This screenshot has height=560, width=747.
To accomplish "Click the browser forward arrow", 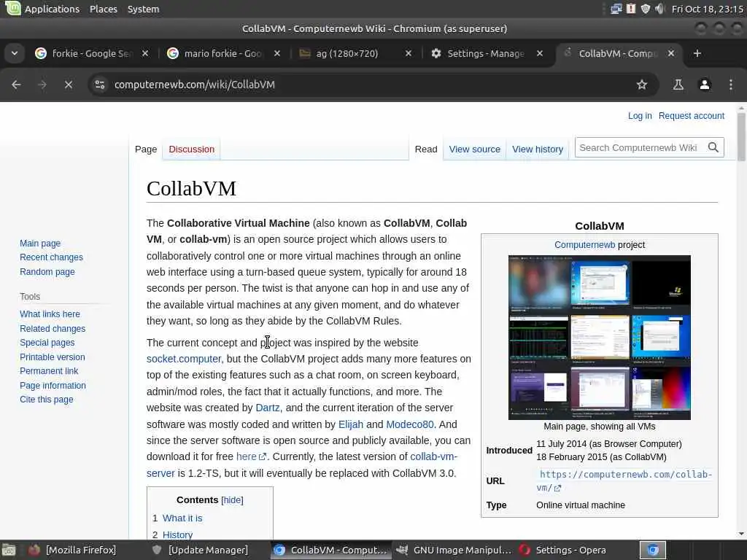I will point(42,85).
